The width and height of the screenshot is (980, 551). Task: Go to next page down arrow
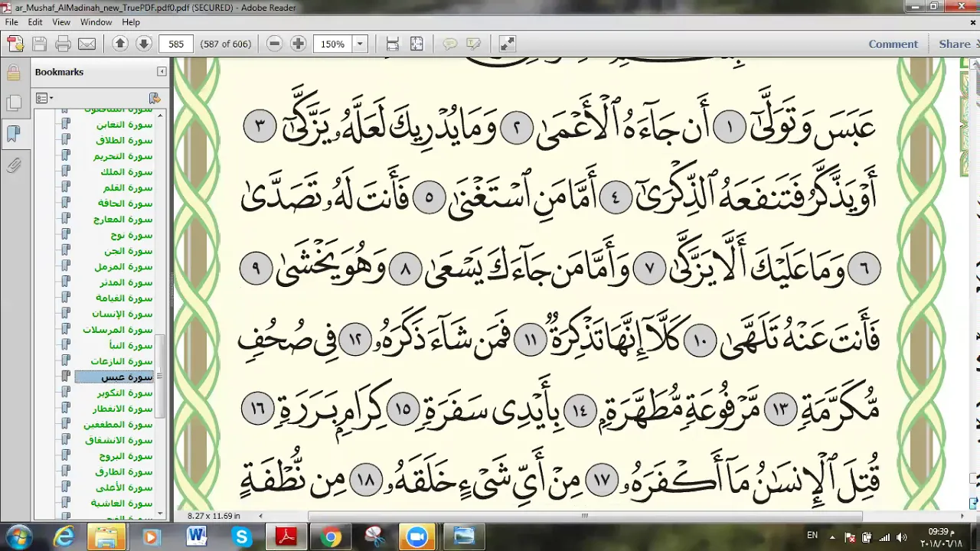click(143, 44)
